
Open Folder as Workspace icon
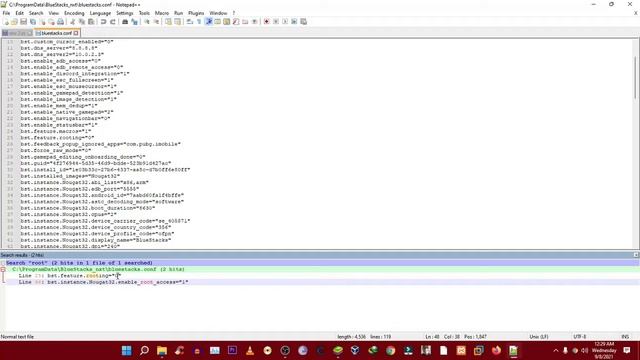pos(245,22)
